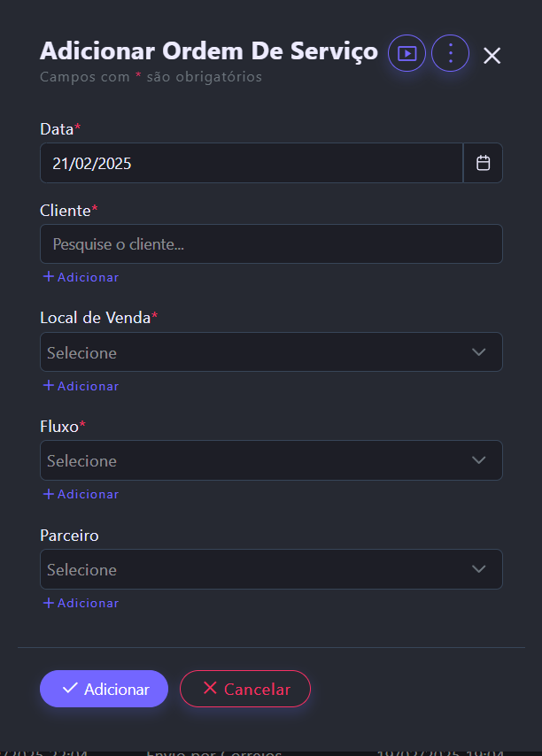Open the three-dot more options menu
The height and width of the screenshot is (756, 542).
[x=450, y=53]
